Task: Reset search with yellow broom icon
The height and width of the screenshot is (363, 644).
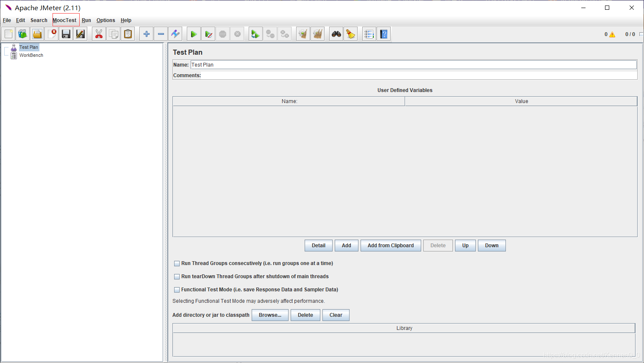Action: point(351,34)
